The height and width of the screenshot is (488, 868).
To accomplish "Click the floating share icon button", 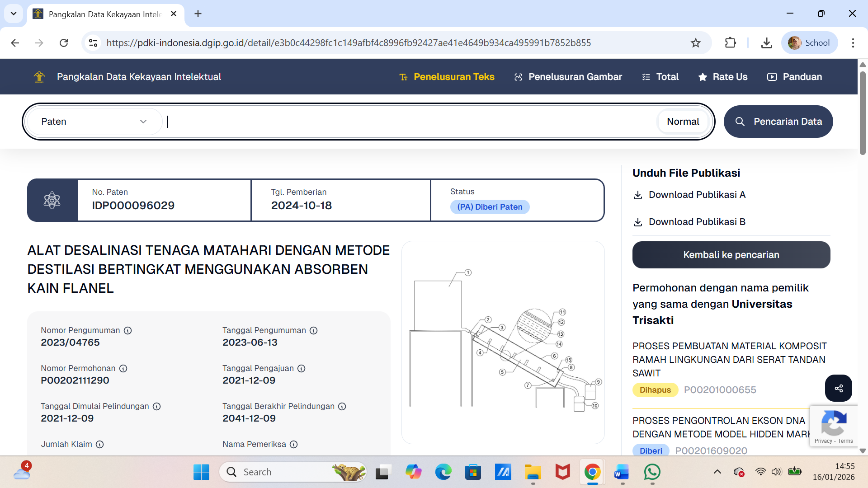I will 838,388.
